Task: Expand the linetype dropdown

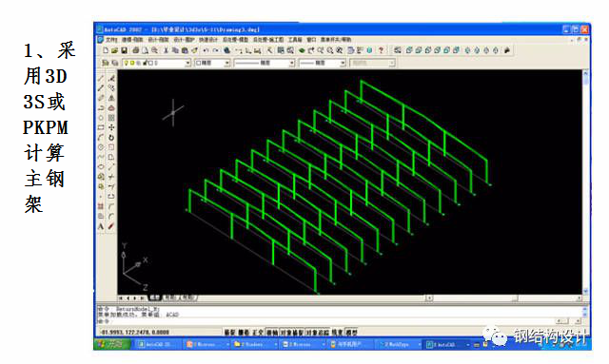Action: click(x=265, y=63)
